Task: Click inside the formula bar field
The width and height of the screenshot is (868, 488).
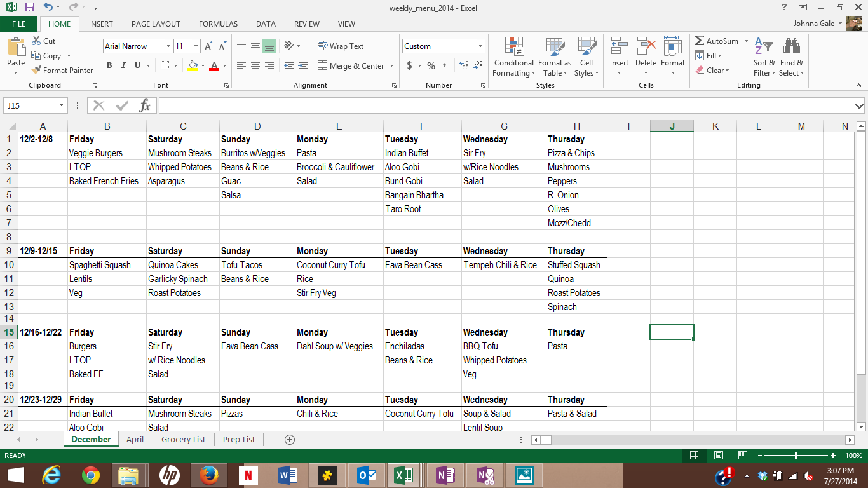Action: [502, 105]
